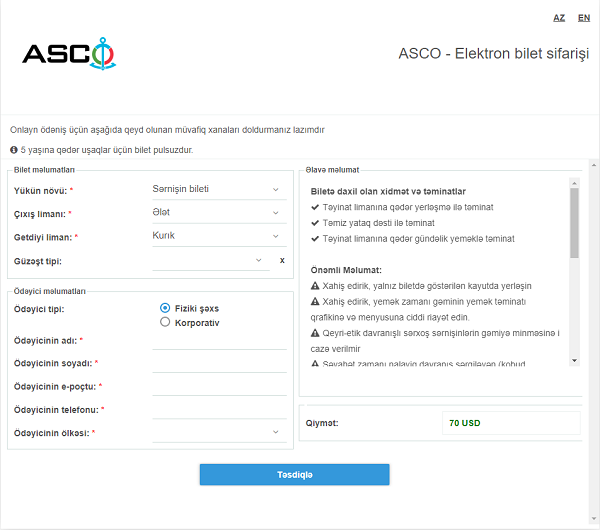Select the Fiziki şəxs radio button
Screen dimensions: 600x530
[x=165, y=308]
